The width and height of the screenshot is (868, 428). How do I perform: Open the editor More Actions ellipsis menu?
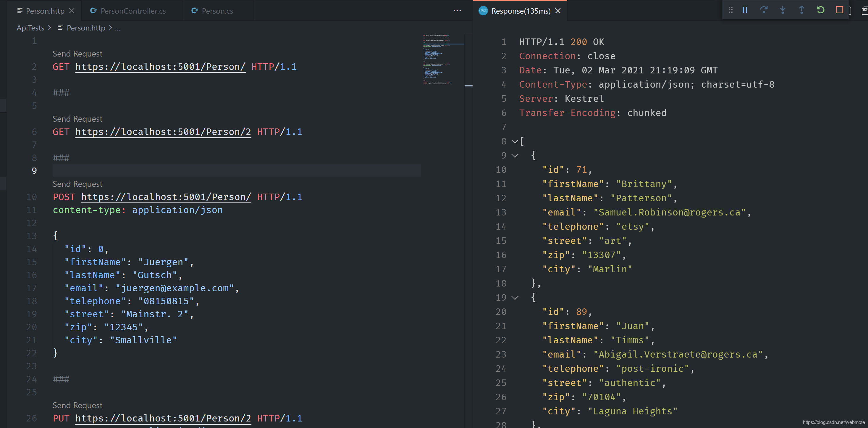coord(457,11)
